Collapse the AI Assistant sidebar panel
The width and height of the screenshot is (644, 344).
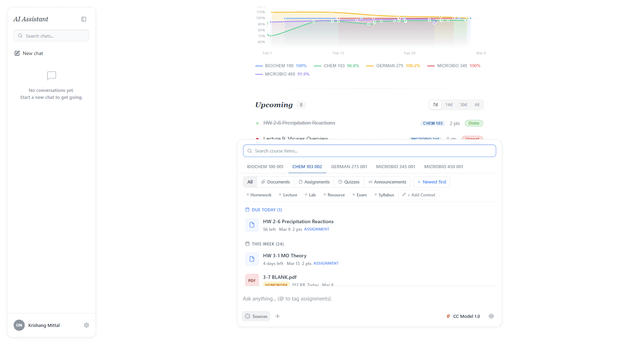84,19
